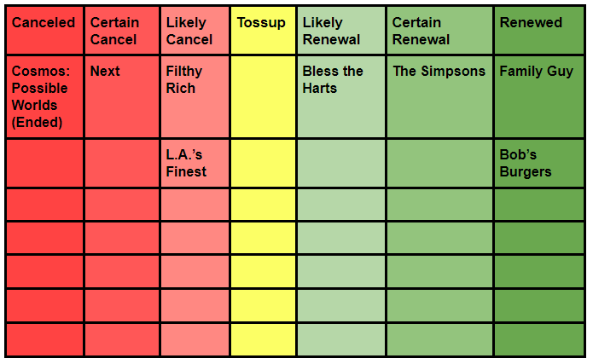Click the Bob's Burgers cell
This screenshot has height=364, width=593.
click(x=539, y=164)
